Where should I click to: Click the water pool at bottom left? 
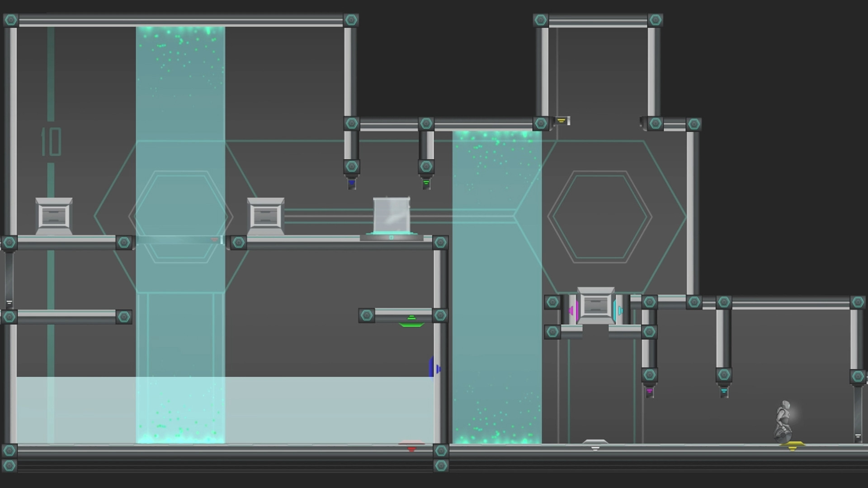point(225,410)
